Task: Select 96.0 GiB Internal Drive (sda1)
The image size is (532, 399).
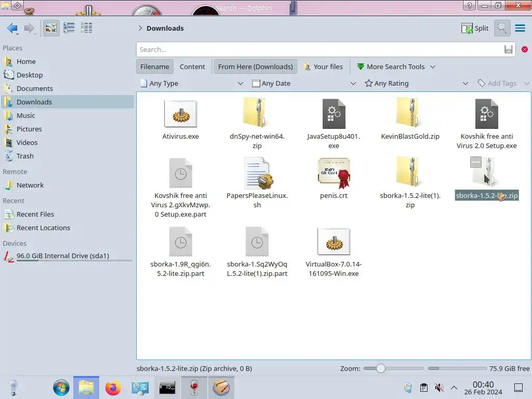Action: coord(68,256)
